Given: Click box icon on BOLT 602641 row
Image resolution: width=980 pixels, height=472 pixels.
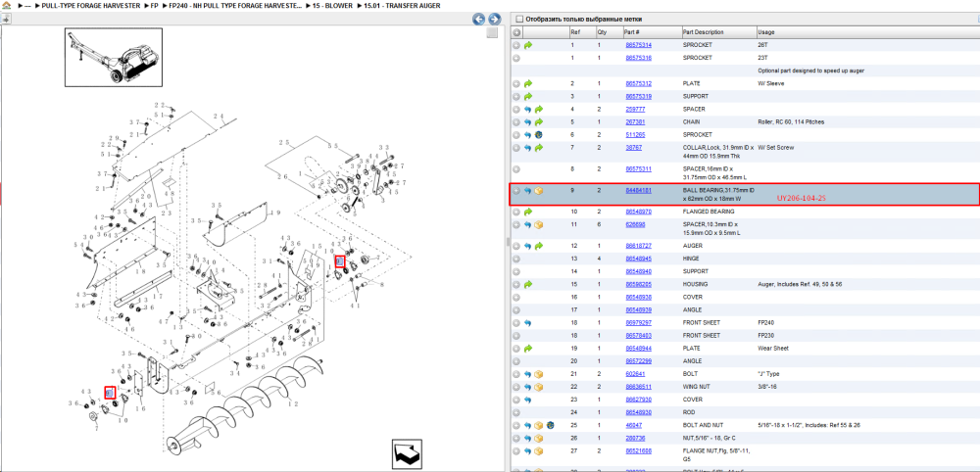Looking at the screenshot, I should coord(539,374).
